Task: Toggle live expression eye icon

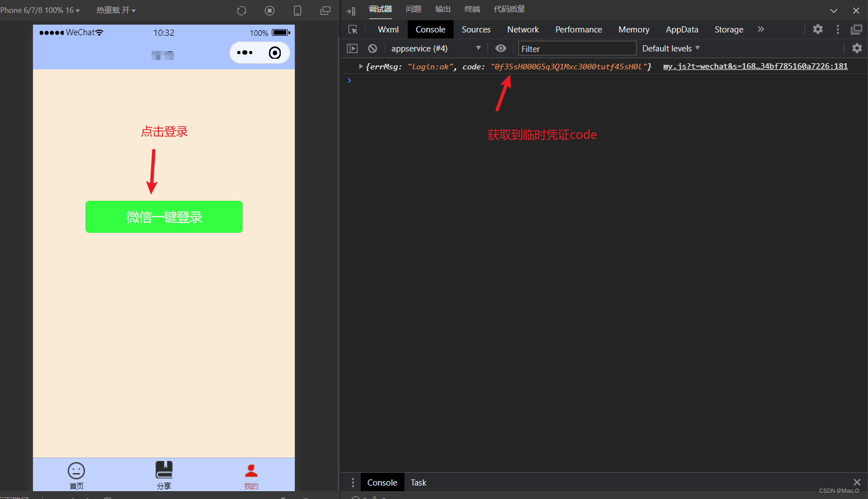Action: 501,49
